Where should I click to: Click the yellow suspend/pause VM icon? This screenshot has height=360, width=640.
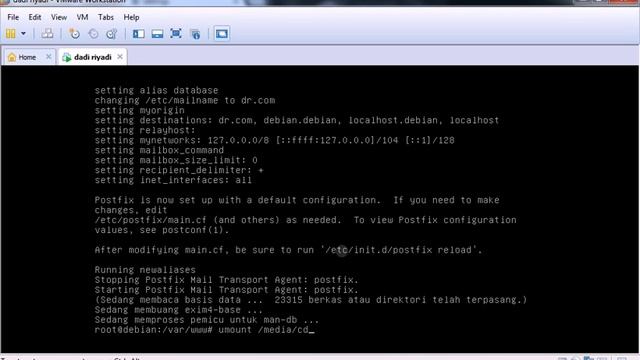(11, 33)
